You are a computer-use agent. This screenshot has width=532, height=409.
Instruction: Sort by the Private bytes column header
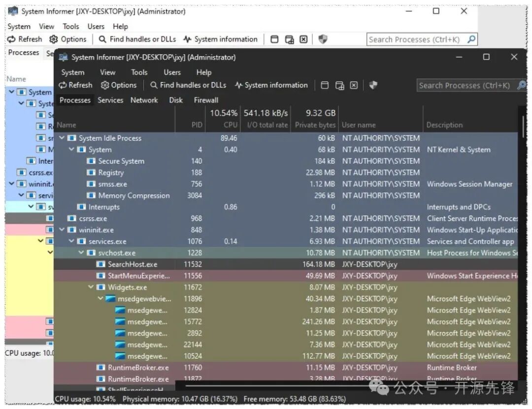coord(315,125)
